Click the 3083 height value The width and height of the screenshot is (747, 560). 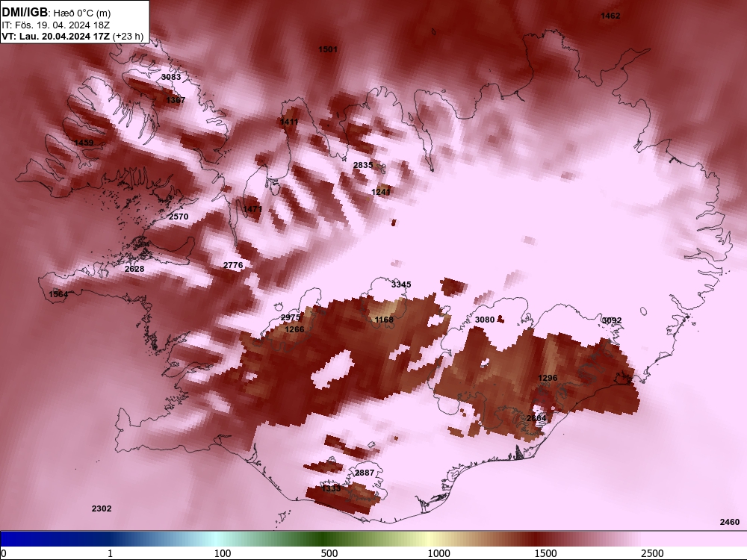[x=171, y=77]
